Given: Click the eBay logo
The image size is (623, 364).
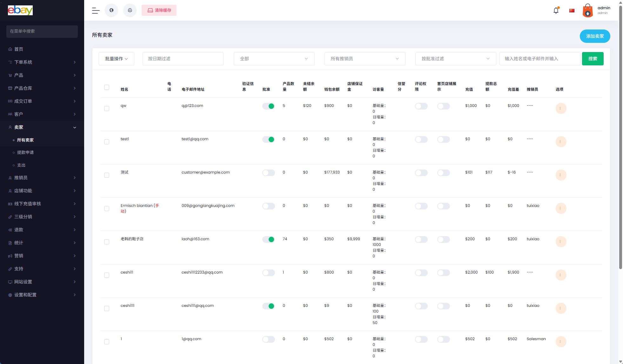Looking at the screenshot, I should point(20,10).
